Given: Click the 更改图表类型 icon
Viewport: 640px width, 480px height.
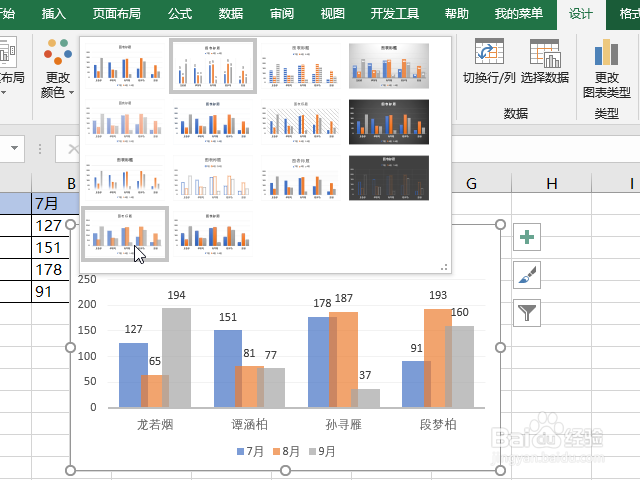Looking at the screenshot, I should [x=607, y=52].
